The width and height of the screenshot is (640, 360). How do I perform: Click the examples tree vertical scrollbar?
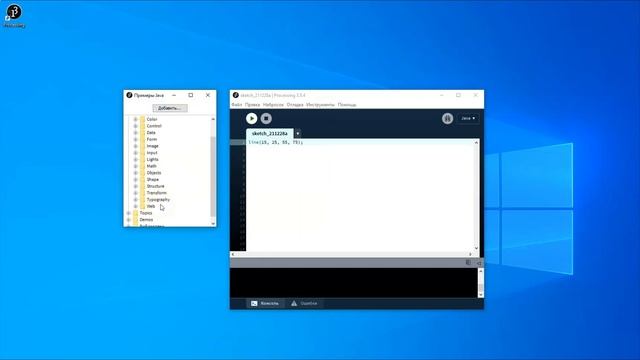[x=213, y=176]
